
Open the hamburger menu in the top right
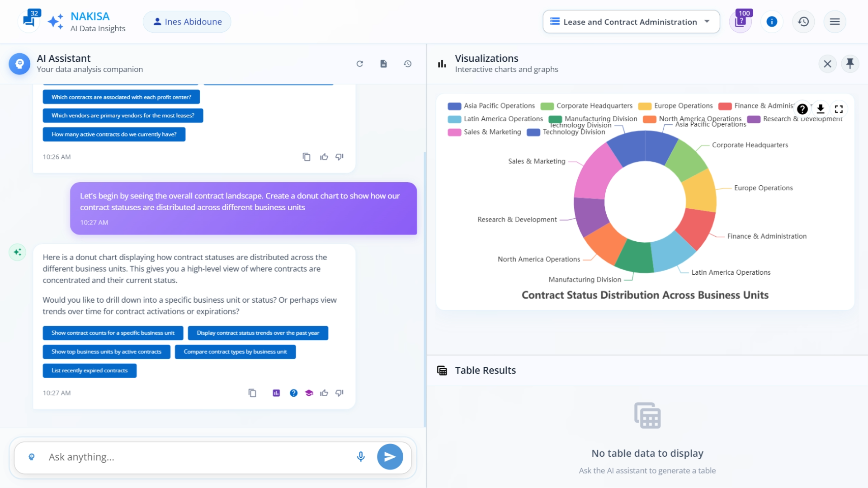coord(835,21)
